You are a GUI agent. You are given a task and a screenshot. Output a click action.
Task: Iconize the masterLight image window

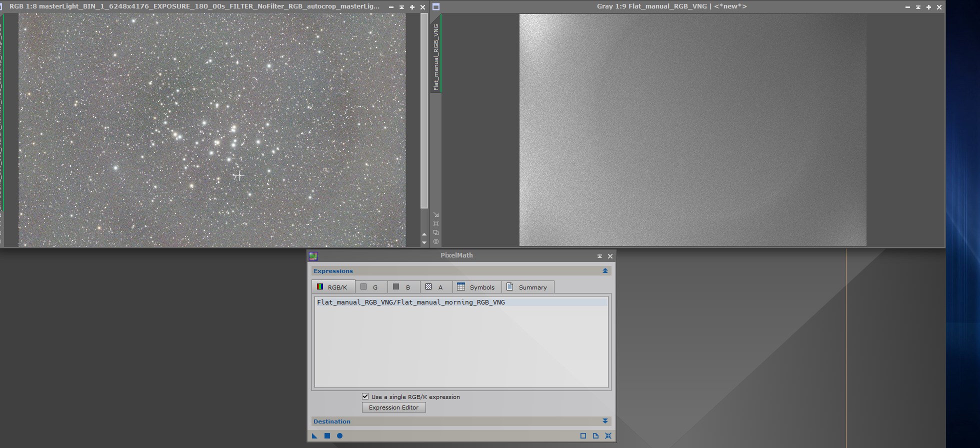pos(391,7)
